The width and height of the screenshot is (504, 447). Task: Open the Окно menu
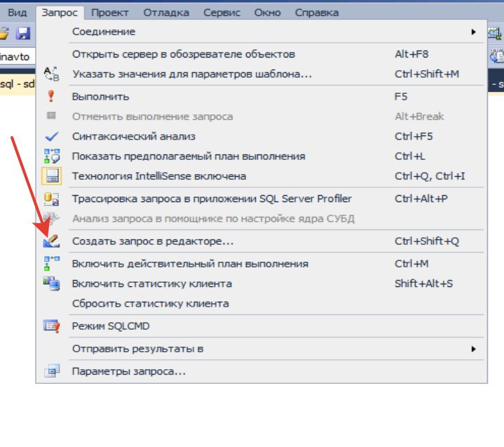[268, 13]
